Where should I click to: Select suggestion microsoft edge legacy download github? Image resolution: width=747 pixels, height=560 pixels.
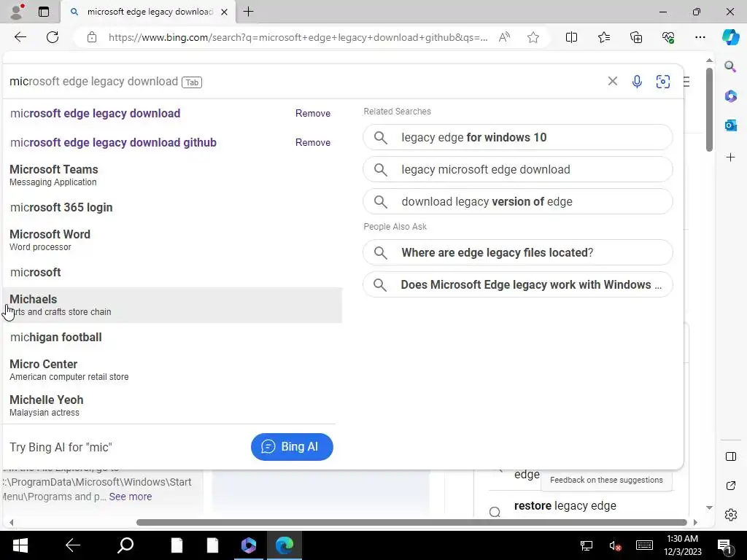113,142
